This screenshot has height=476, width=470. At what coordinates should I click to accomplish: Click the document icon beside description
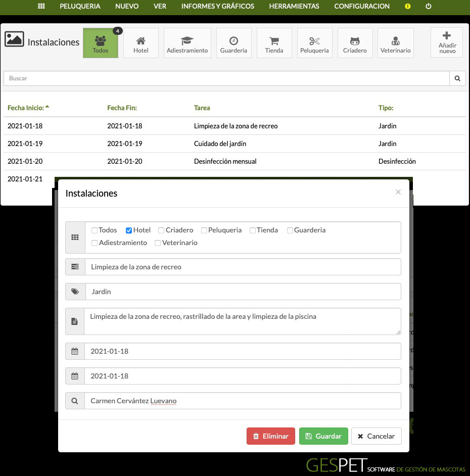[x=75, y=321]
